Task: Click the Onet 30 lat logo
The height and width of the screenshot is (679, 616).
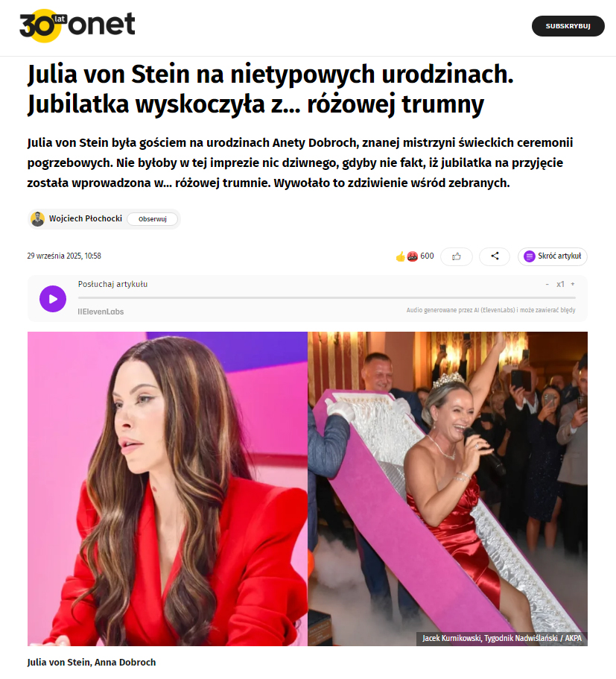Action: 77,25
